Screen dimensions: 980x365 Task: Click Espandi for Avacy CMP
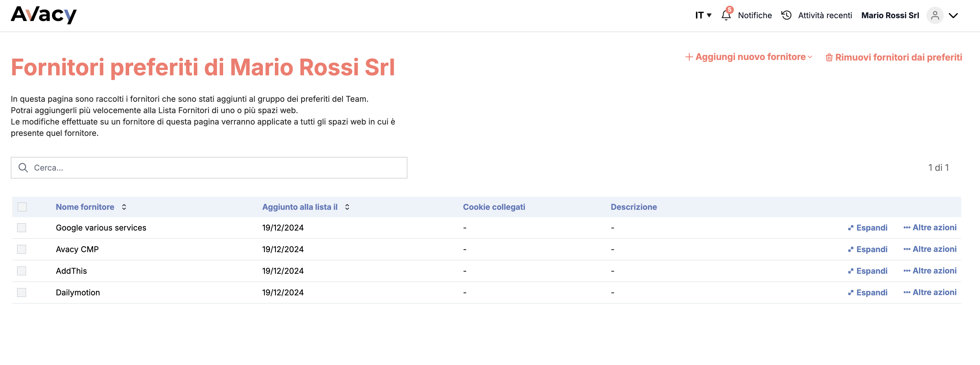(867, 250)
